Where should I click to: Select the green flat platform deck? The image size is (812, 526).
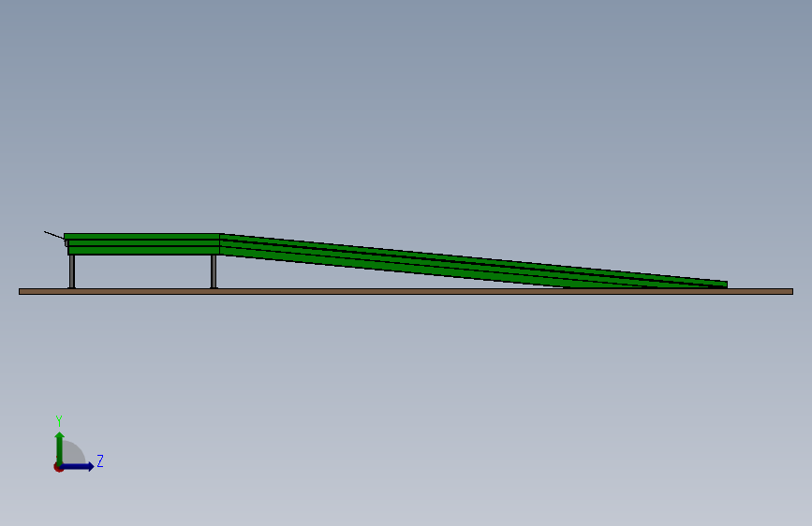click(142, 244)
